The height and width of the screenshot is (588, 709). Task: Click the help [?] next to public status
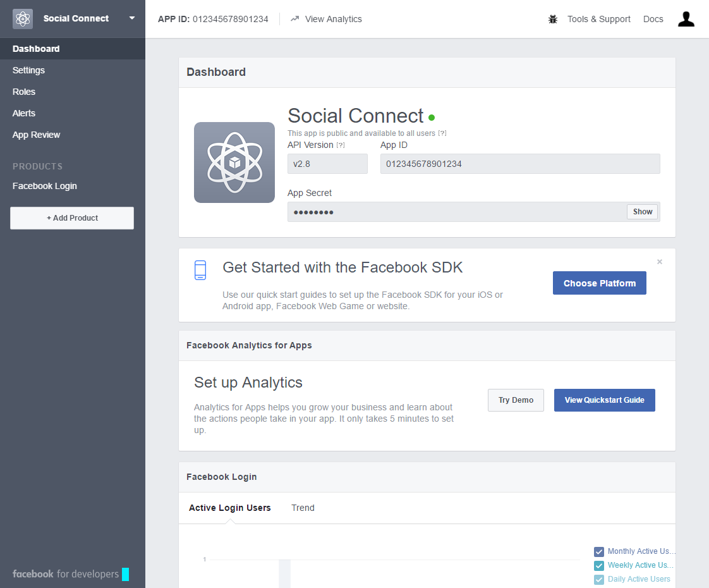[442, 133]
